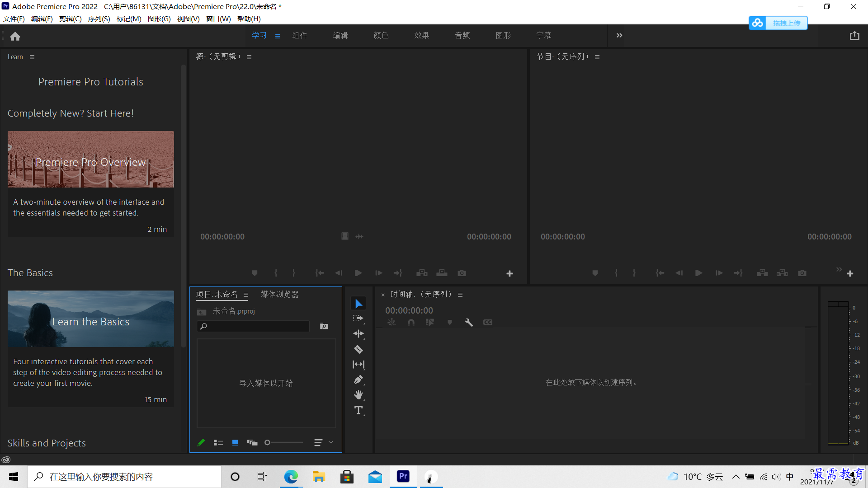Switch project panel to list view
Image resolution: width=868 pixels, height=488 pixels.
[218, 442]
